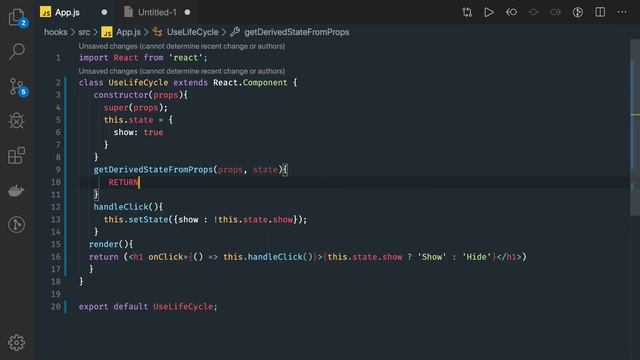The height and width of the screenshot is (360, 640).
Task: Click 'render' on line 15
Action: 103,244
